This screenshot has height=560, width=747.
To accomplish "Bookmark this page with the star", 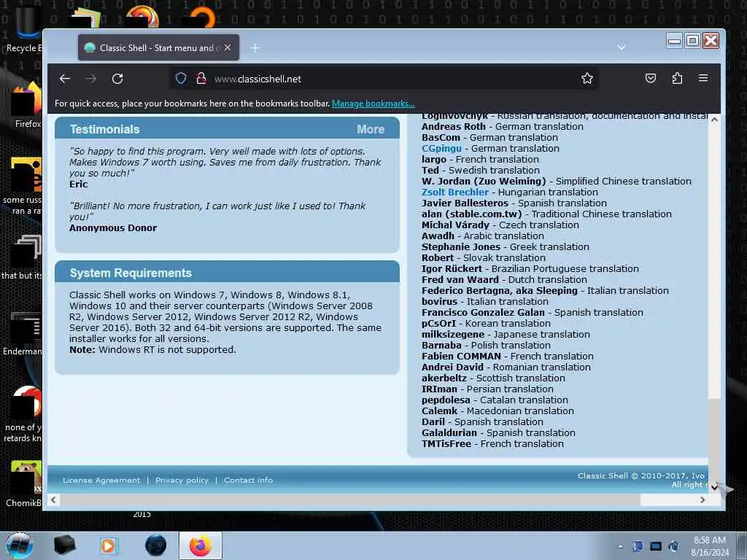I will pos(587,79).
